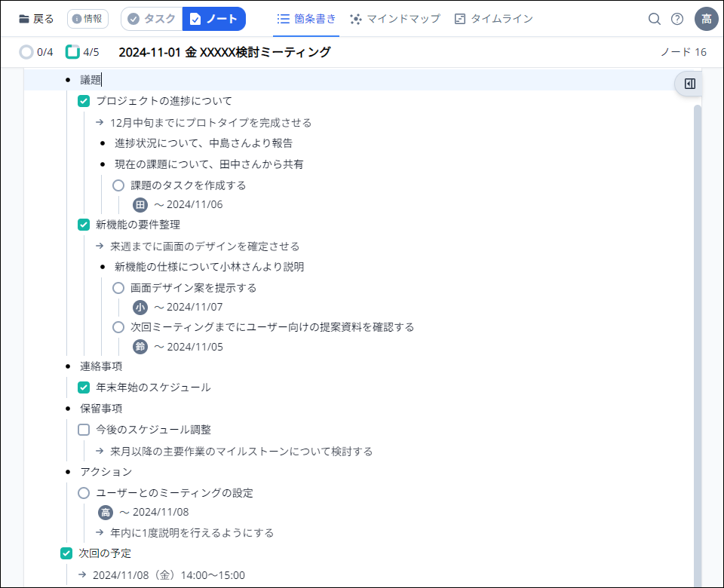
Task: Open the マインドマップ tab
Action: coord(395,19)
